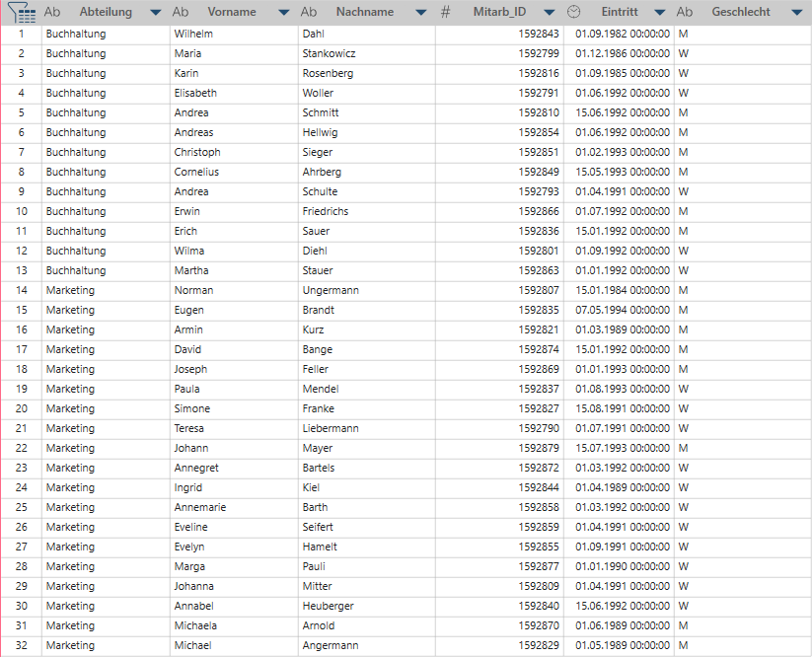The width and height of the screenshot is (812, 657).
Task: Select row number 1
Action: tap(22, 34)
